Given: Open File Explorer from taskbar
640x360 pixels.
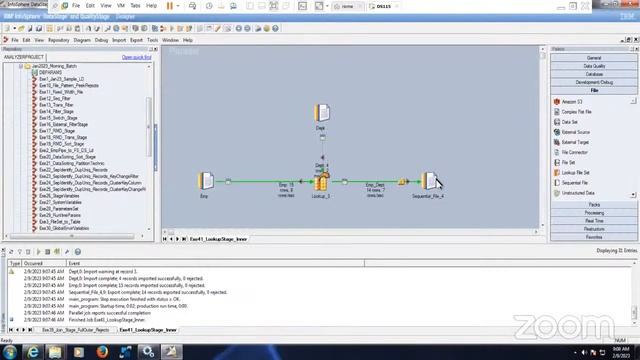Looking at the screenshot, I should [x=55, y=351].
